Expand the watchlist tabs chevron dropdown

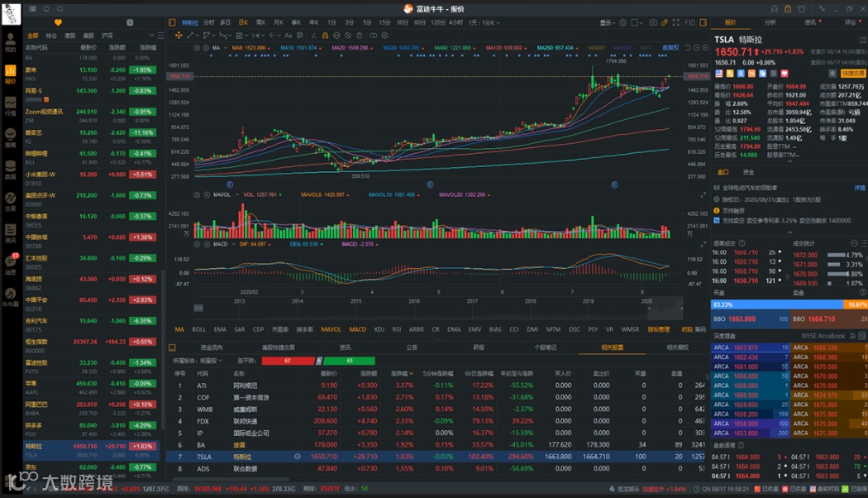click(151, 36)
